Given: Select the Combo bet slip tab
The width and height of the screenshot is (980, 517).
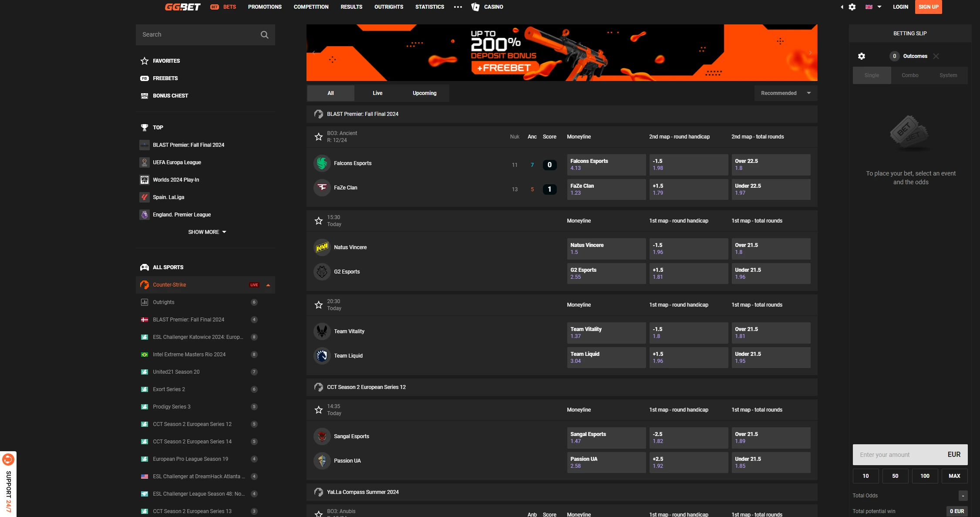Looking at the screenshot, I should point(910,75).
